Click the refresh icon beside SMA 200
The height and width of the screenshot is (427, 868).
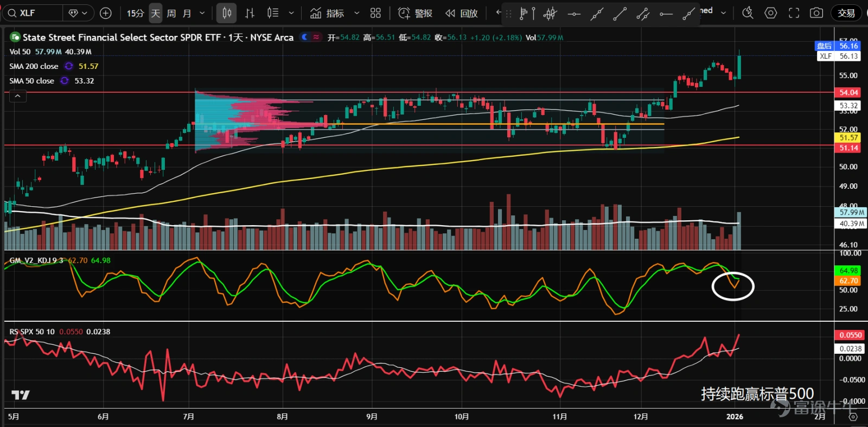click(x=69, y=66)
